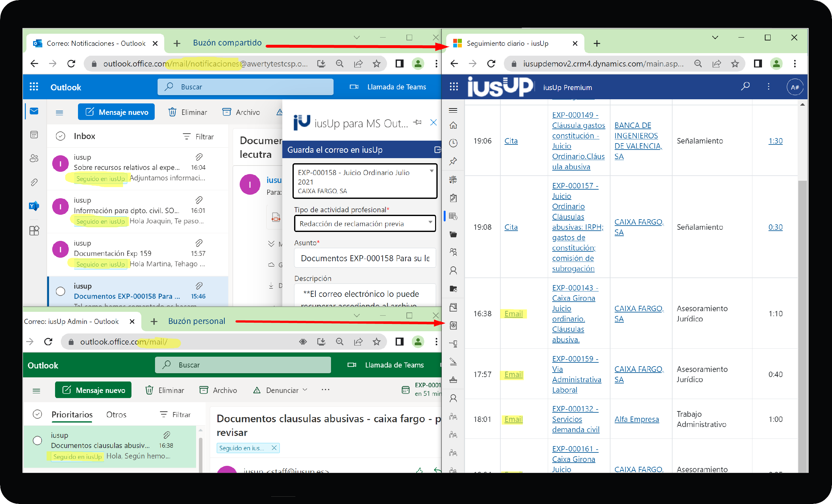The width and height of the screenshot is (832, 504).
Task: Open more toolbar options in personal Outlook
Action: [x=326, y=389]
